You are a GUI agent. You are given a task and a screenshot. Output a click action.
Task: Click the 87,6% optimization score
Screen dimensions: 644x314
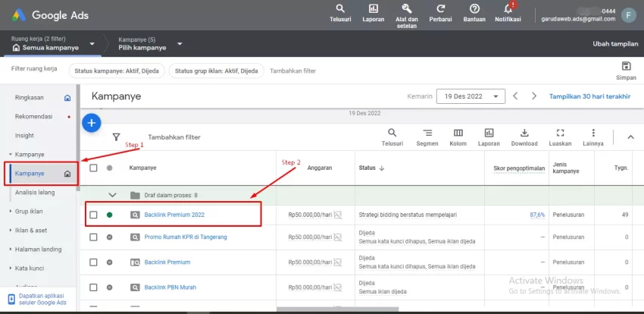click(537, 215)
